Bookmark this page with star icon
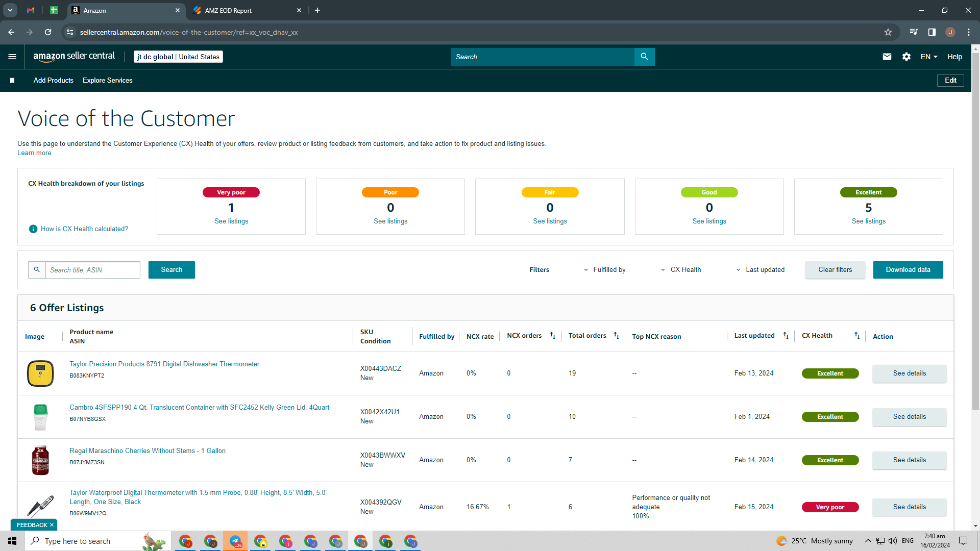The image size is (980, 551). 888,32
